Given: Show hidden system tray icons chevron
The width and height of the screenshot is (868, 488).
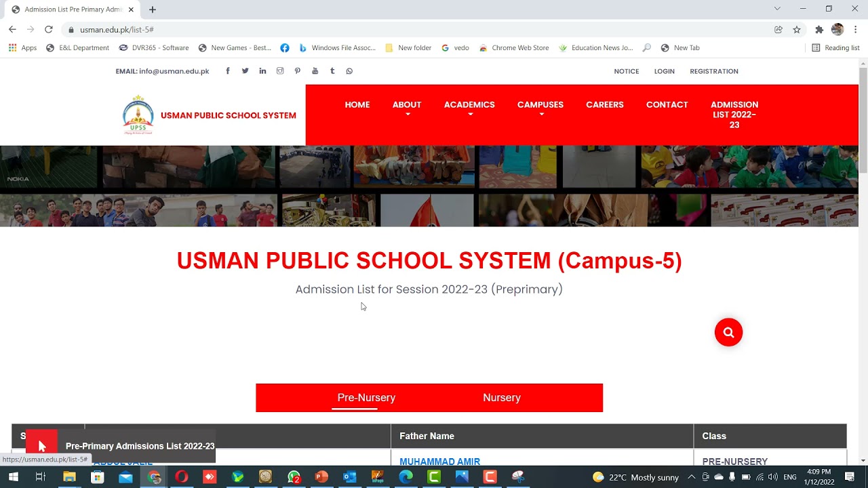Looking at the screenshot, I should (x=691, y=477).
